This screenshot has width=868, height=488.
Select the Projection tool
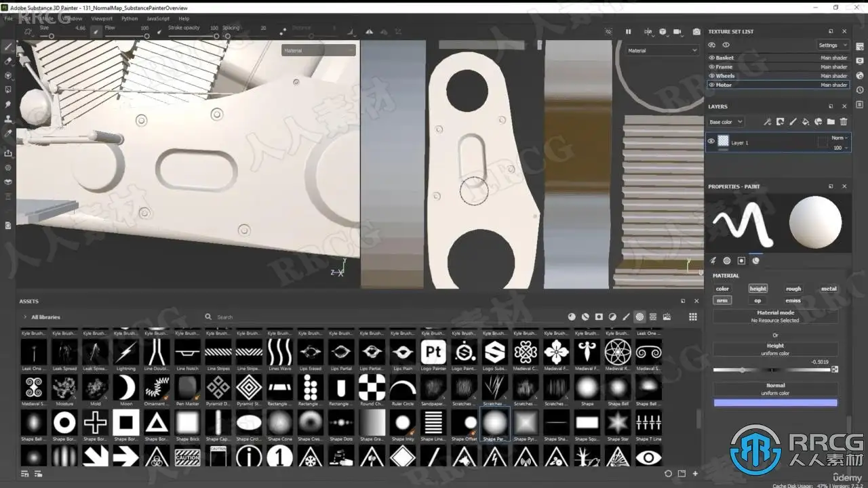click(x=8, y=75)
